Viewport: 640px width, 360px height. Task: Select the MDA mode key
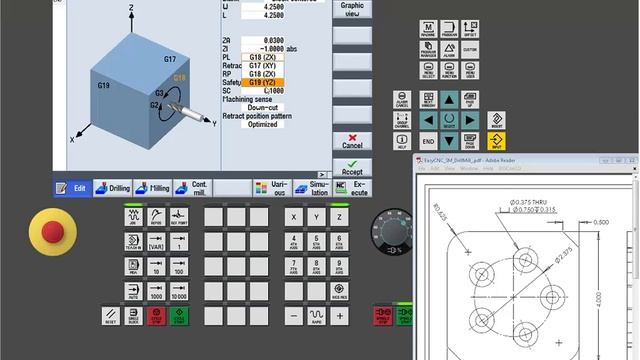(133, 267)
